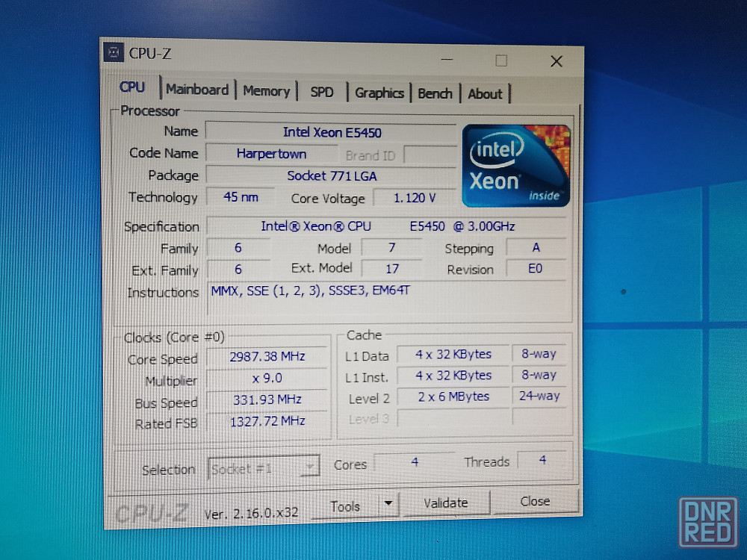This screenshot has width=747, height=560.
Task: Expand the Tools dropdown arrow
Action: [388, 504]
